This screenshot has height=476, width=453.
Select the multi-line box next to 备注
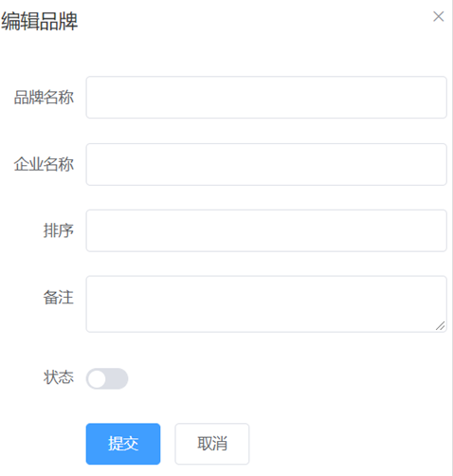[266, 303]
